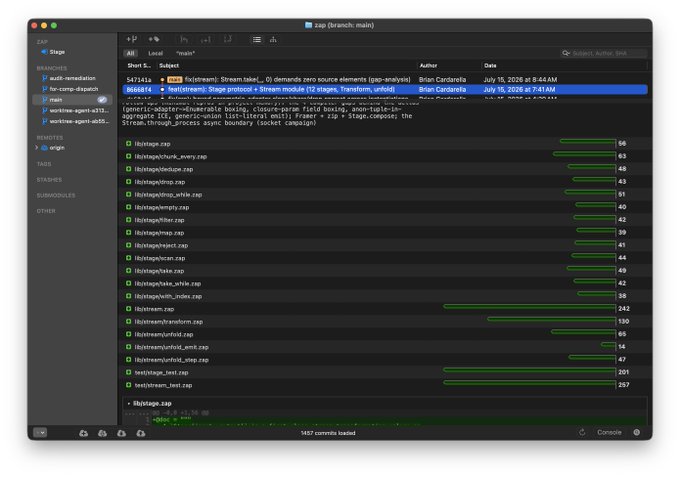
Task: Expand the origin remote chevron
Action: (x=36, y=148)
